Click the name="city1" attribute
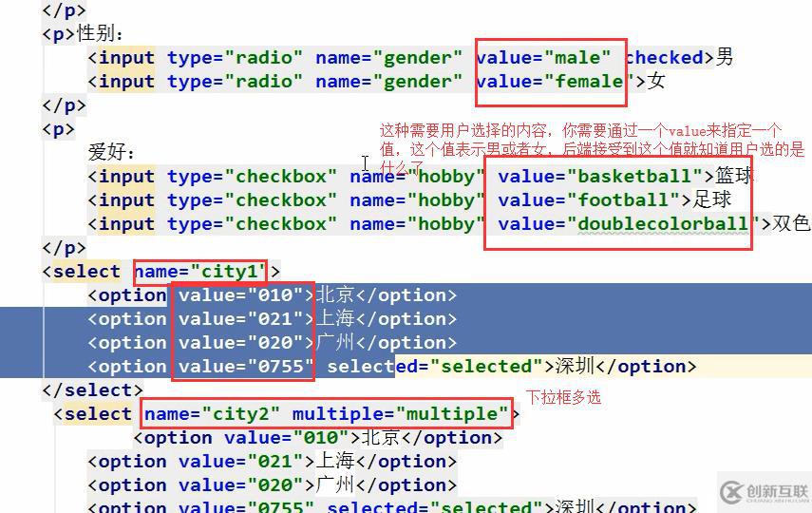The height and width of the screenshot is (513, 812). pyautogui.click(x=201, y=272)
